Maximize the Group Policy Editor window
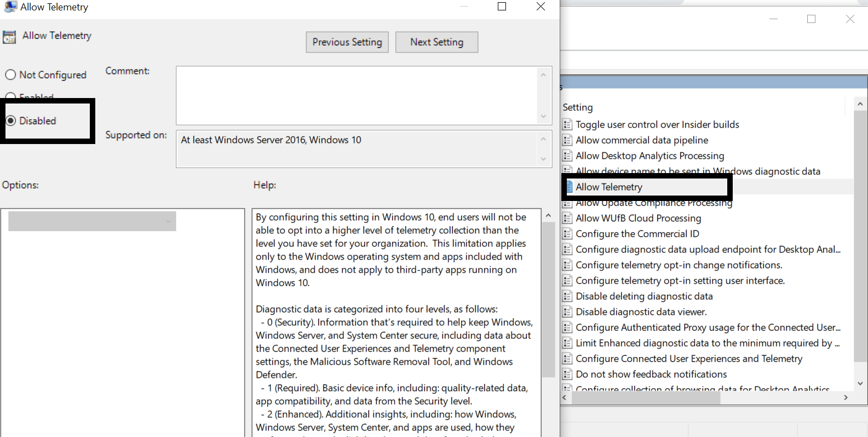The height and width of the screenshot is (437, 868). pyautogui.click(x=811, y=19)
